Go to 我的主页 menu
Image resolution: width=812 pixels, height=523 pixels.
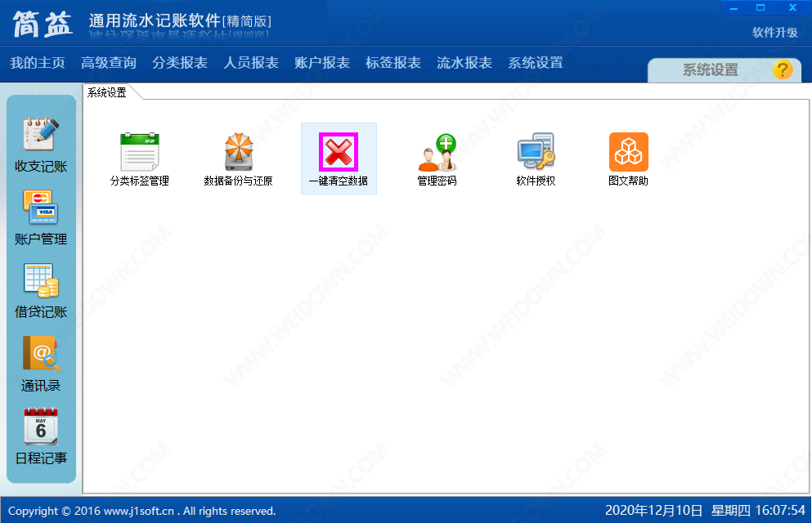(x=38, y=63)
